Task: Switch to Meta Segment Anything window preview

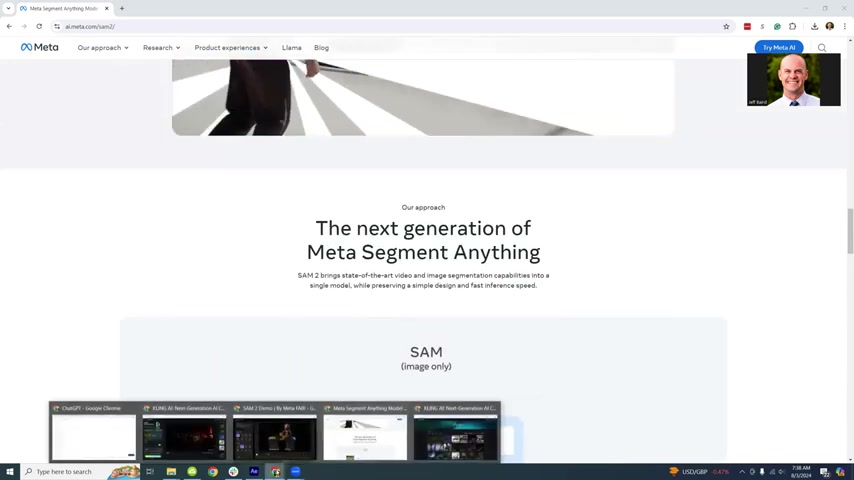Action: tap(365, 433)
